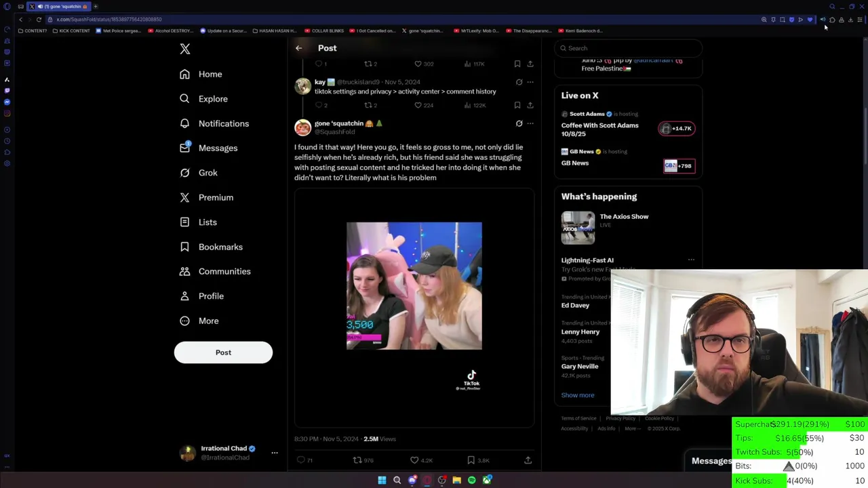Open Communities in the sidebar
Image resolution: width=868 pixels, height=488 pixels.
(215, 271)
